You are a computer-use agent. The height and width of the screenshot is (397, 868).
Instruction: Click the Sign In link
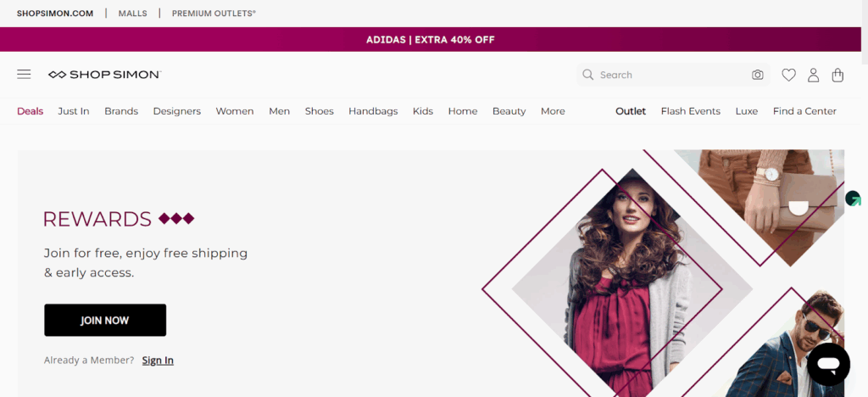[x=158, y=360]
